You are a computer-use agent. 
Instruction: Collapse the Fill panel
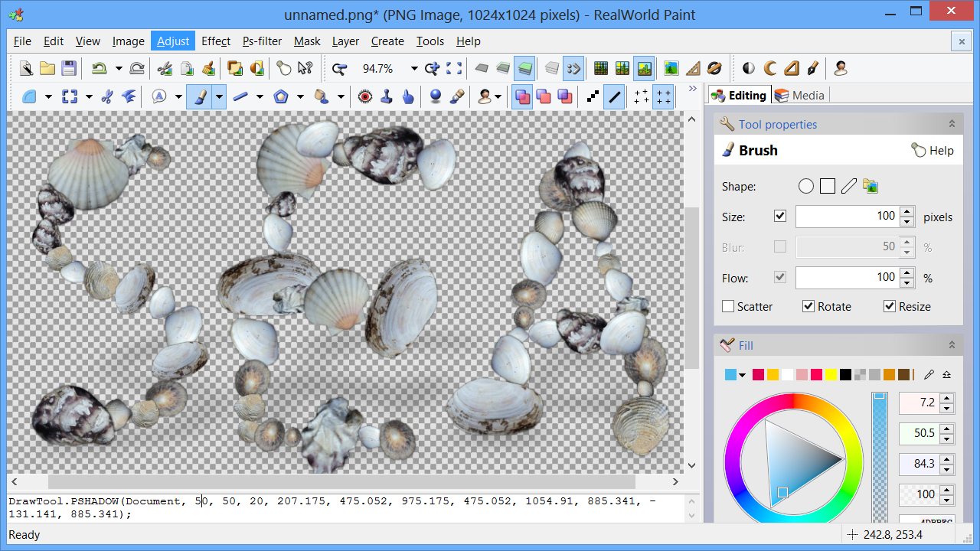[952, 345]
